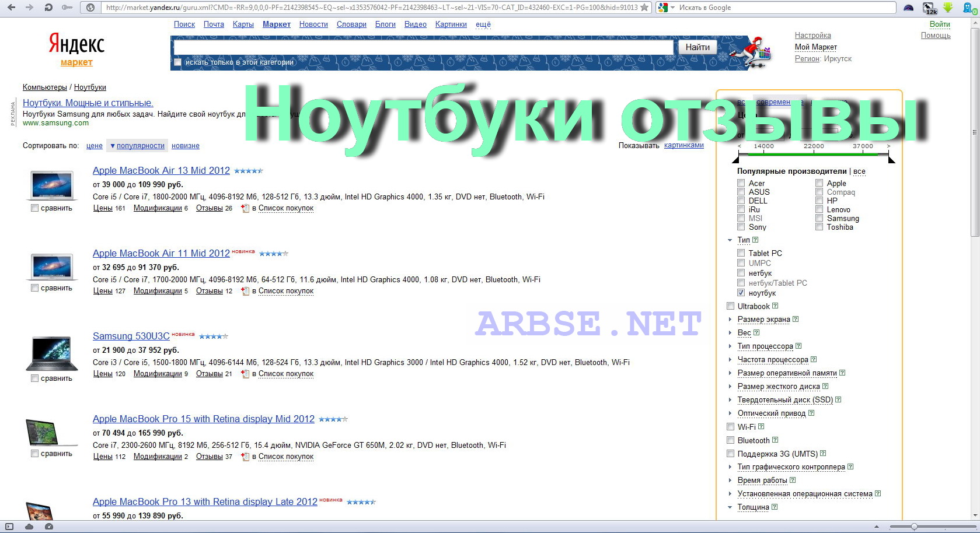Expand Размер оперативной памяти filter
Screen dimensions: 980x533
pyautogui.click(x=730, y=373)
